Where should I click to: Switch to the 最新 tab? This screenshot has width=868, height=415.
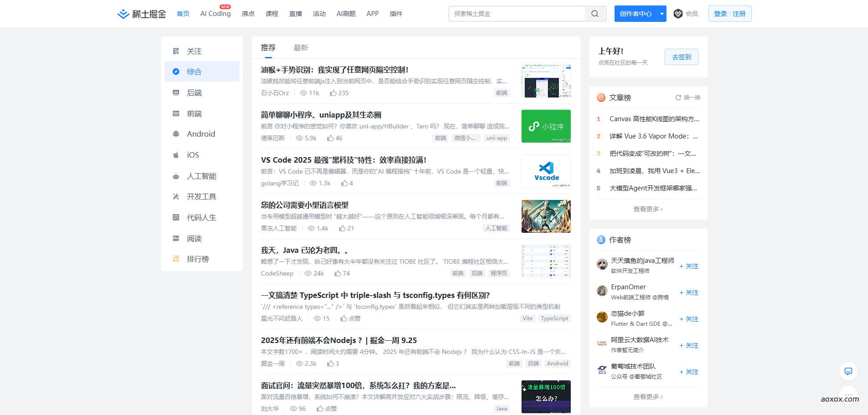tap(301, 47)
